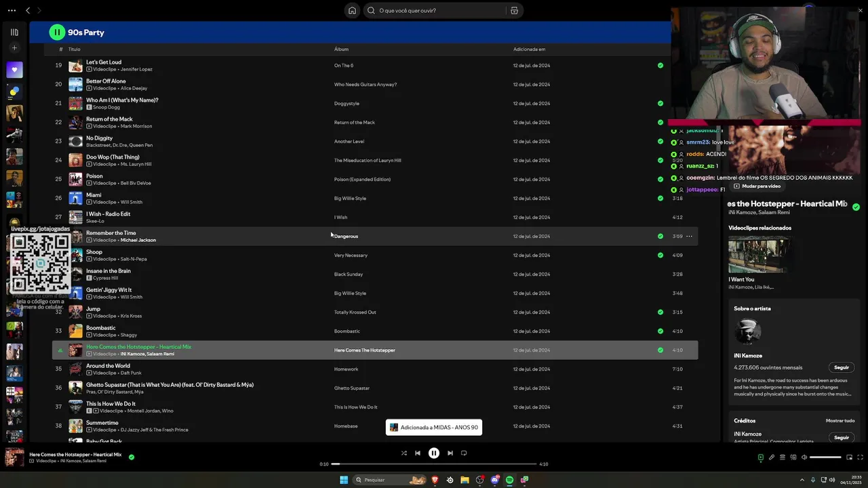Sort by the Adicionada em column header
The height and width of the screenshot is (488, 868).
[529, 49]
